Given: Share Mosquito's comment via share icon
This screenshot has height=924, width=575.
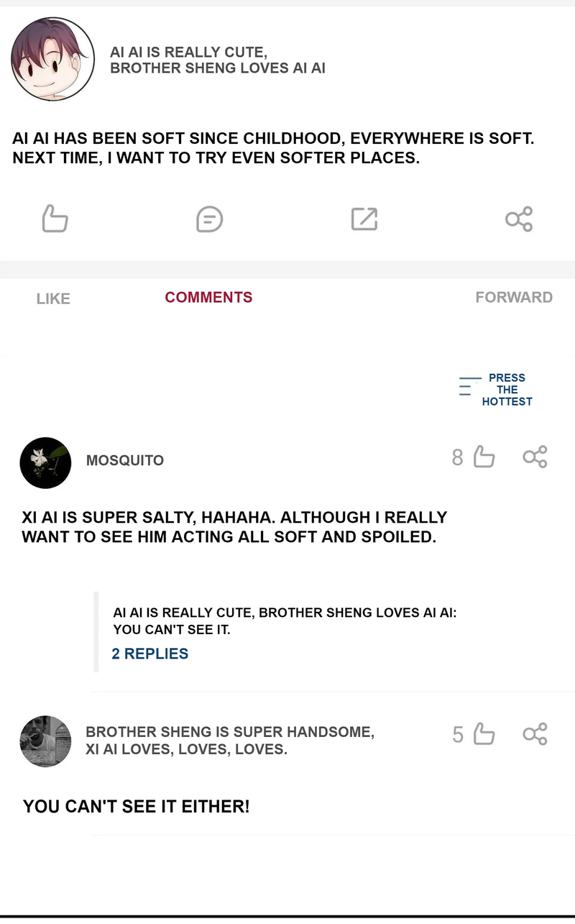Looking at the screenshot, I should coord(535,457).
